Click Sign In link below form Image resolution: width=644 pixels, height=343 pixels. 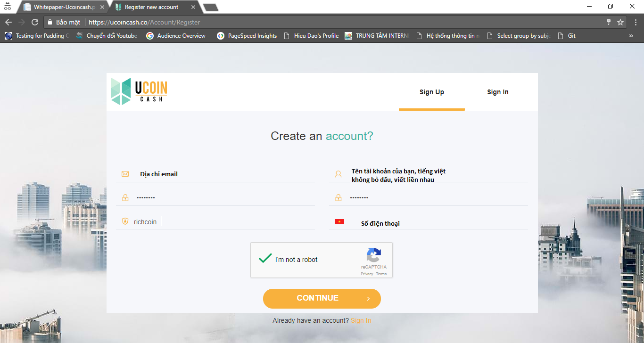pyautogui.click(x=361, y=320)
